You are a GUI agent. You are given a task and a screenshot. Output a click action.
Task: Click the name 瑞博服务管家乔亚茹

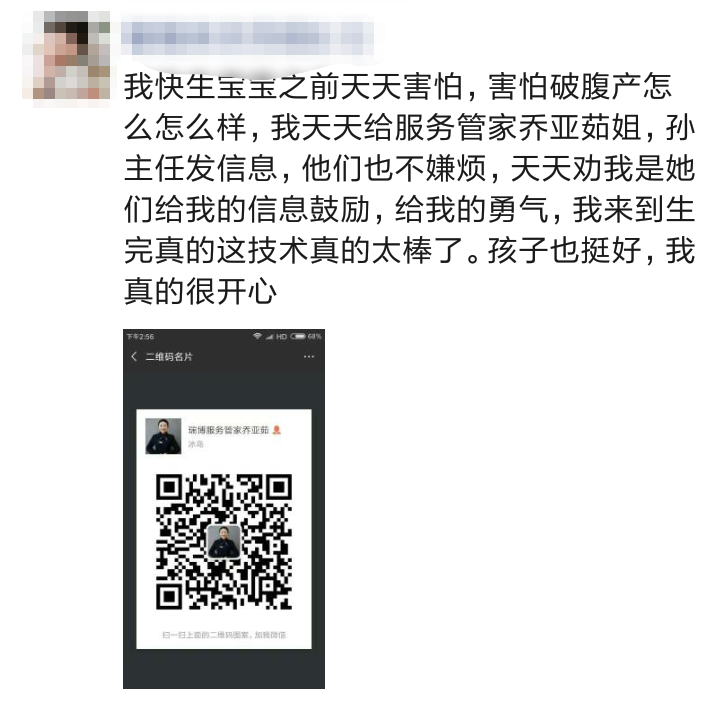tap(228, 430)
